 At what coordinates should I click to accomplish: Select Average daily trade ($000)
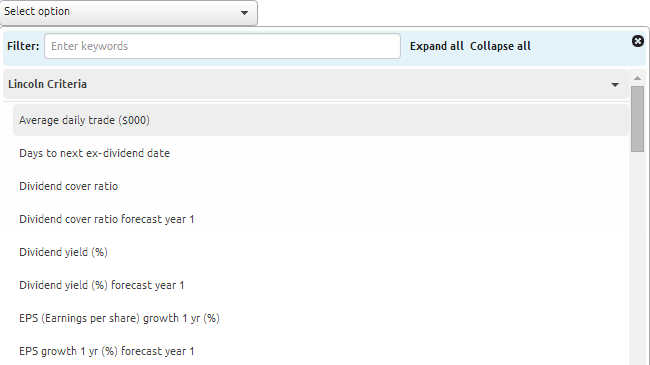pos(320,120)
